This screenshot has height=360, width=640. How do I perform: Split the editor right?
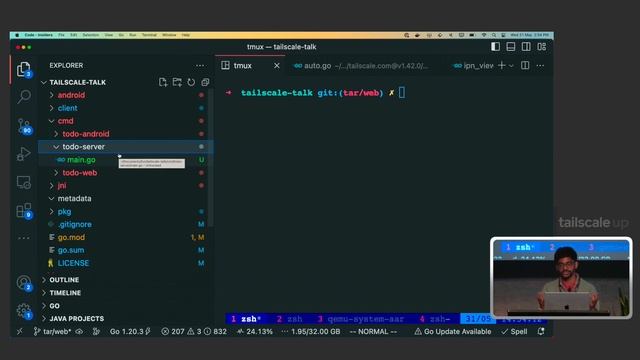click(525, 65)
